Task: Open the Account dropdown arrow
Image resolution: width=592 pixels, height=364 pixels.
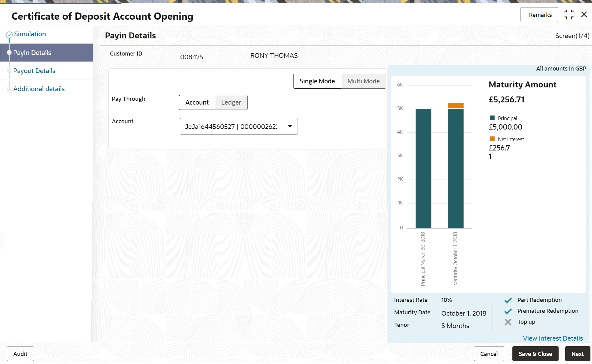Action: tap(290, 126)
